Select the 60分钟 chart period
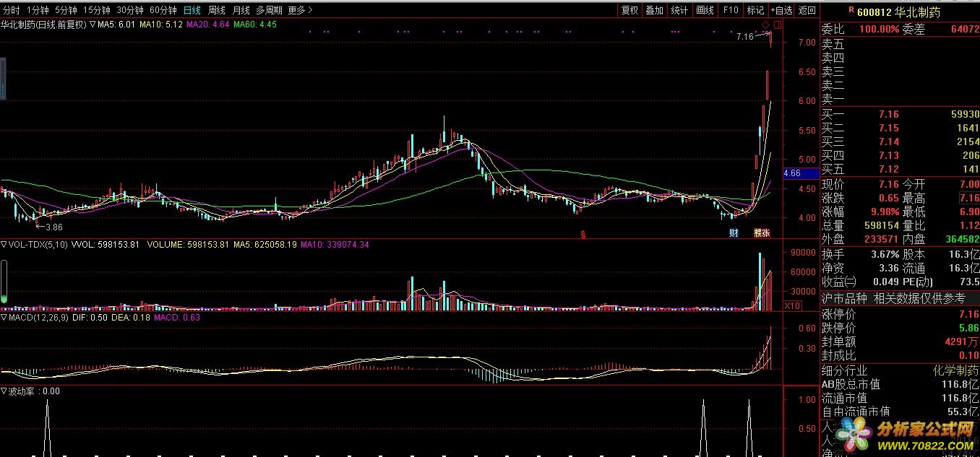The height and width of the screenshot is (457, 980). click(x=163, y=10)
